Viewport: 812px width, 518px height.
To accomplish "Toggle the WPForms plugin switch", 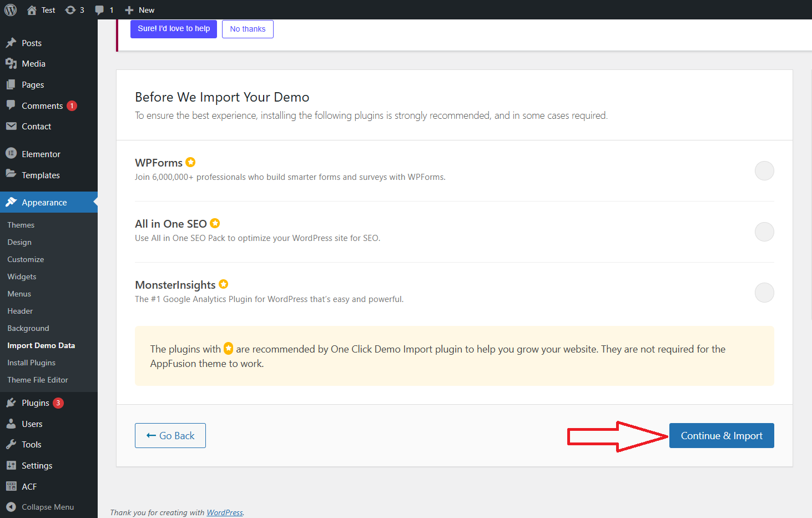I will (764, 170).
